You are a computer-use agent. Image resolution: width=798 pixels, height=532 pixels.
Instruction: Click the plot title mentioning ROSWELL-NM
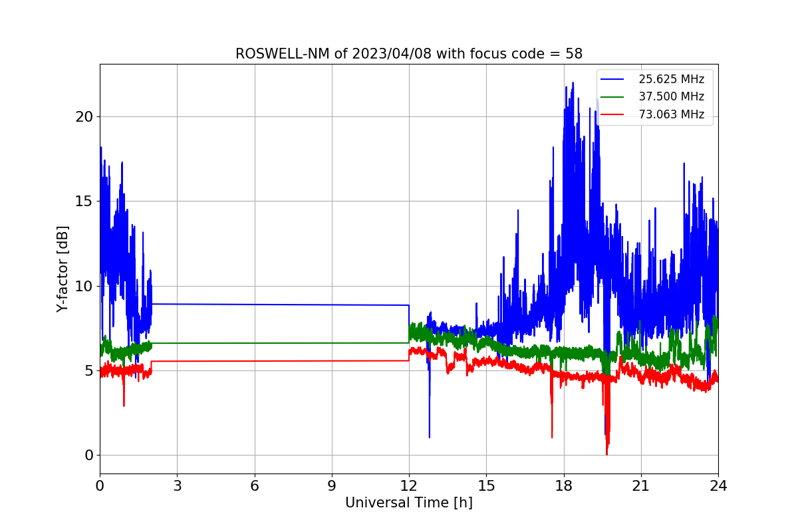pyautogui.click(x=409, y=54)
